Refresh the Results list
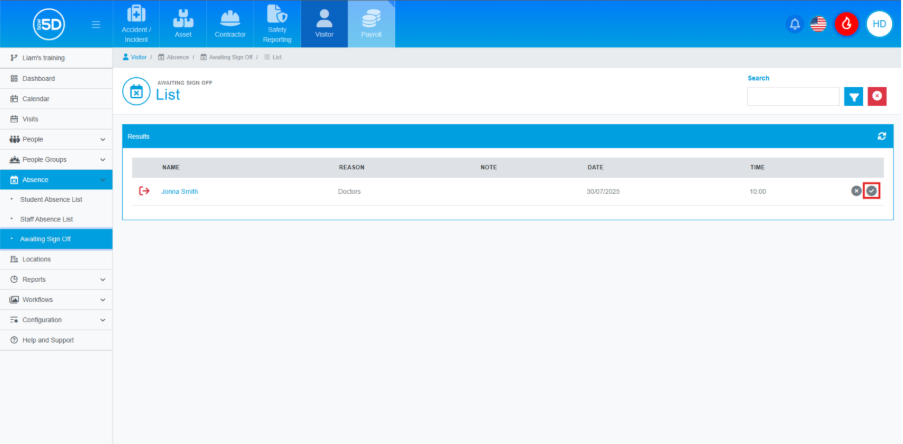 click(881, 136)
